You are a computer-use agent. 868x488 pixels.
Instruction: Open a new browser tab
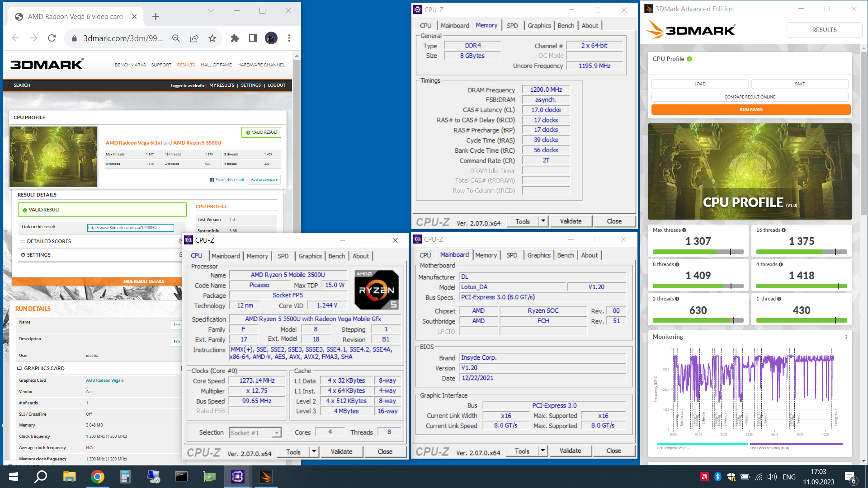[156, 17]
